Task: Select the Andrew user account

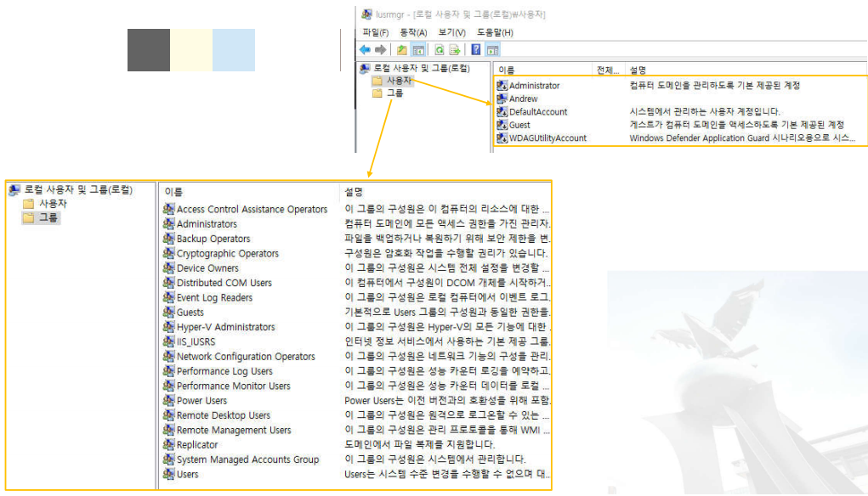Action: (517, 99)
